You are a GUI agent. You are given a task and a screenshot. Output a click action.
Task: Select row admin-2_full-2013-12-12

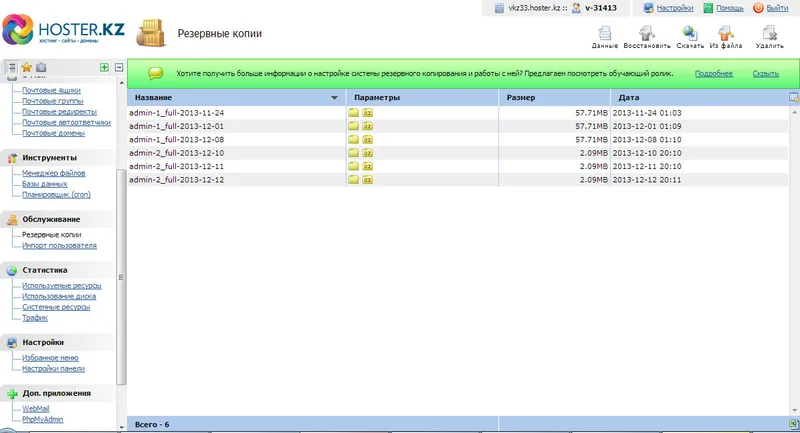pos(458,180)
